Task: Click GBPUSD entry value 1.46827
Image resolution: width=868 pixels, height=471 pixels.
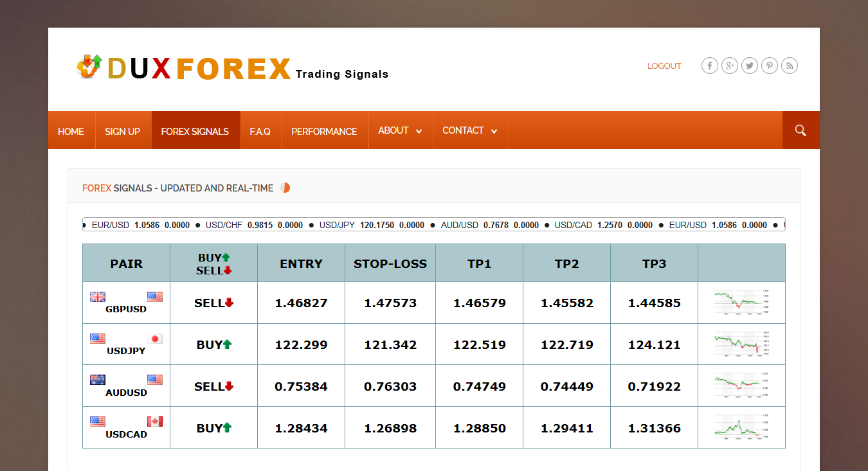Action: [301, 303]
